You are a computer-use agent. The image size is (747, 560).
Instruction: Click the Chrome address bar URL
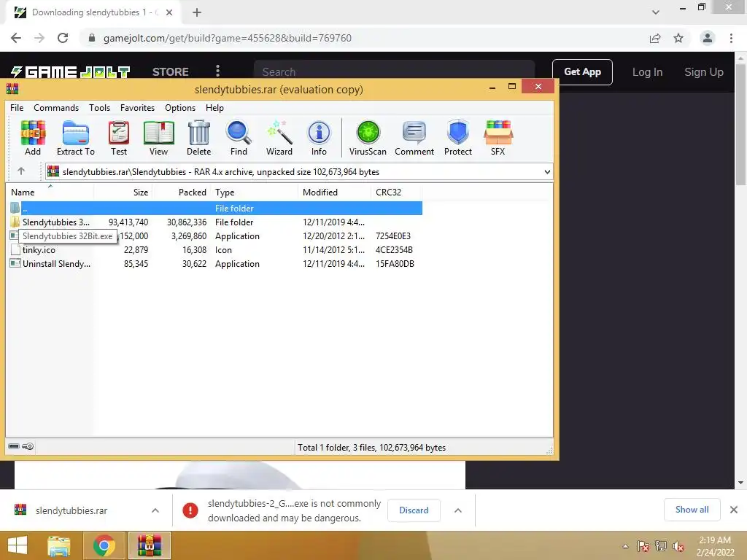pos(228,38)
